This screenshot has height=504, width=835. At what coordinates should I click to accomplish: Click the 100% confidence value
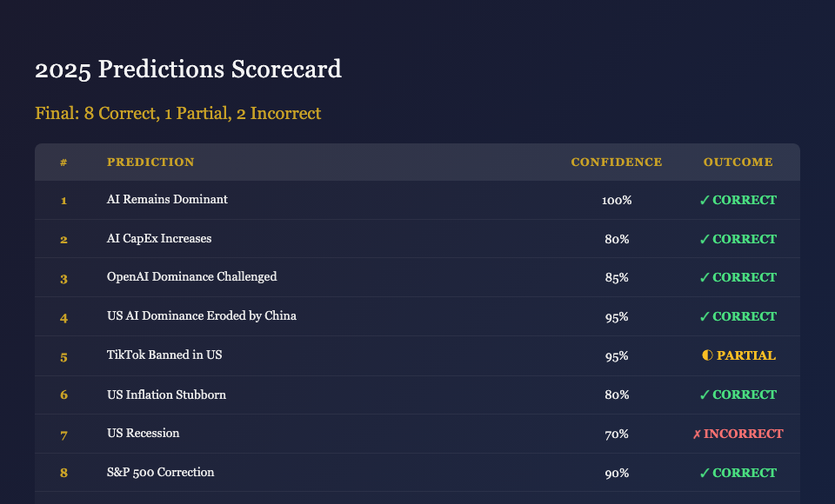pyautogui.click(x=616, y=200)
